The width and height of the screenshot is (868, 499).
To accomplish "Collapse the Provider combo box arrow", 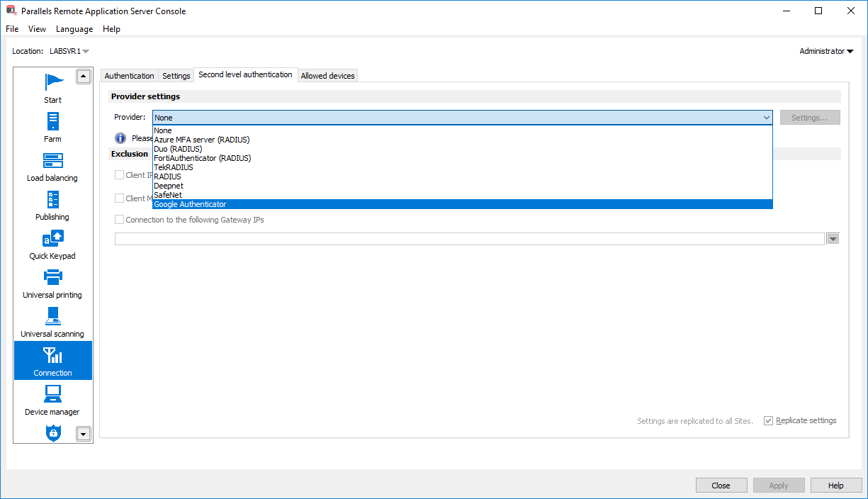I will click(766, 118).
